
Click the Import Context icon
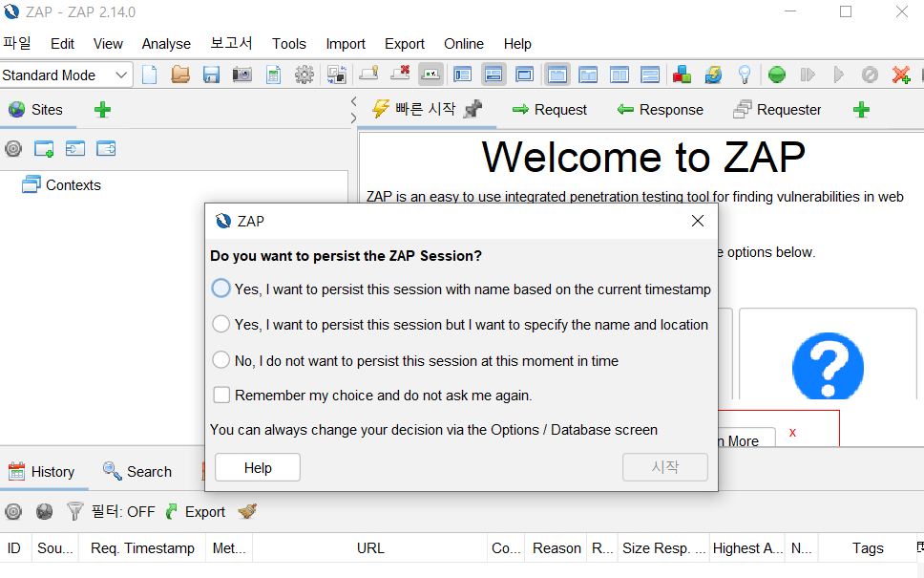74,149
